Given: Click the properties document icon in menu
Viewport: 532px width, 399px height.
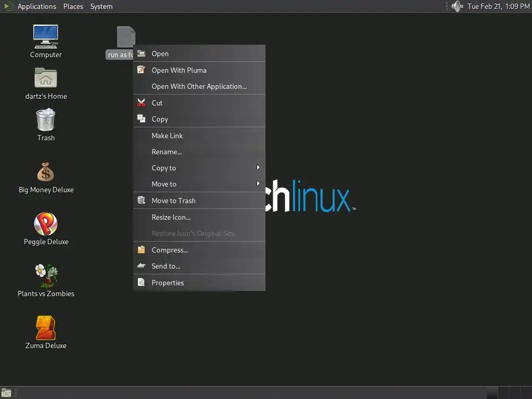Looking at the screenshot, I should tap(141, 282).
